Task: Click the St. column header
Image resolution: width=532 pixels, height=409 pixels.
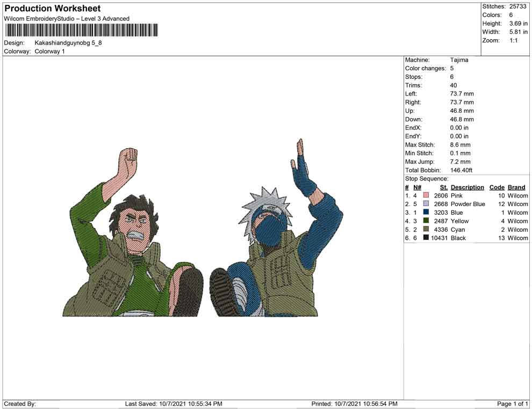Action: (x=444, y=187)
